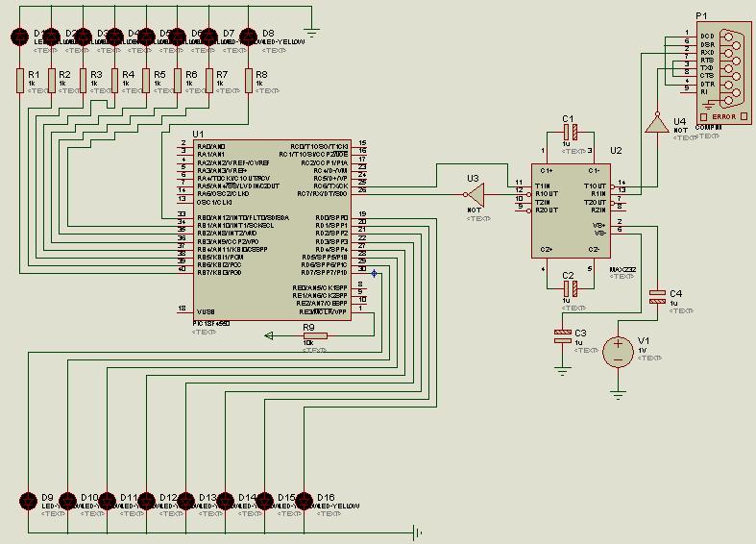This screenshot has width=756, height=544.
Task: Select LED D8 symbol in the top row
Action: (x=249, y=37)
